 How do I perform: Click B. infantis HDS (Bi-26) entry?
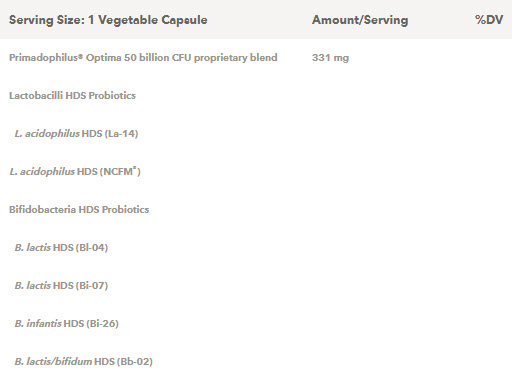67,324
